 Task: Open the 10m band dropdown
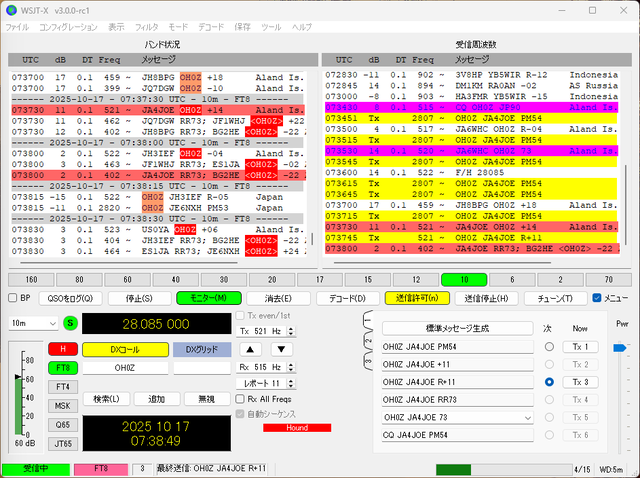tap(33, 323)
